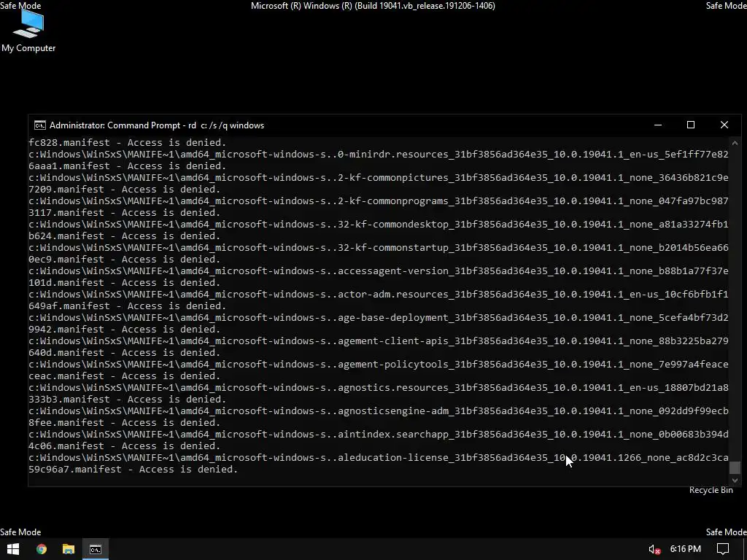
Task: Maximize the Command Prompt window
Action: 691,125
